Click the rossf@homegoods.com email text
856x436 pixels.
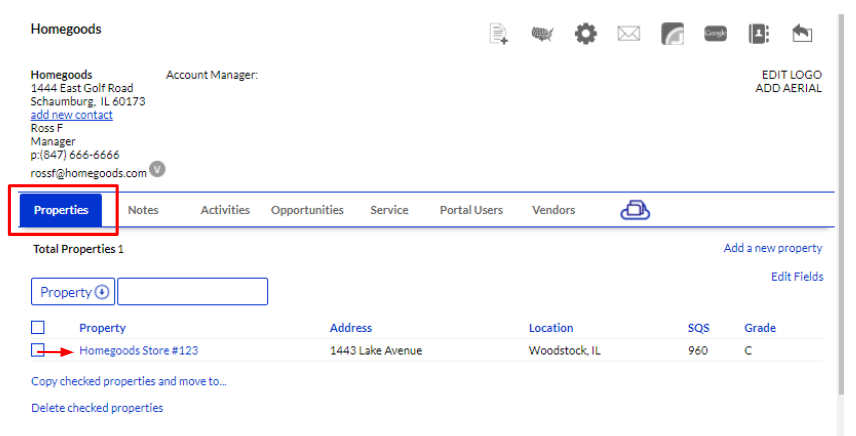[x=88, y=173]
